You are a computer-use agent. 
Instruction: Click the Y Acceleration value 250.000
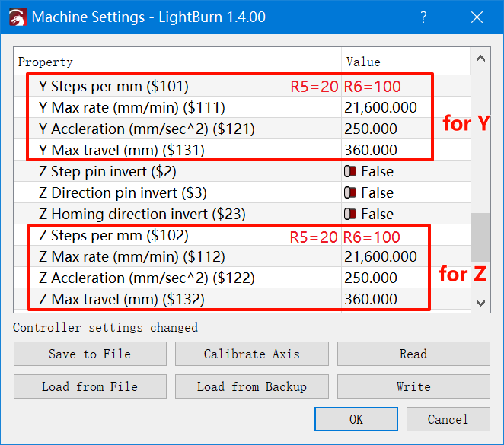click(x=371, y=129)
